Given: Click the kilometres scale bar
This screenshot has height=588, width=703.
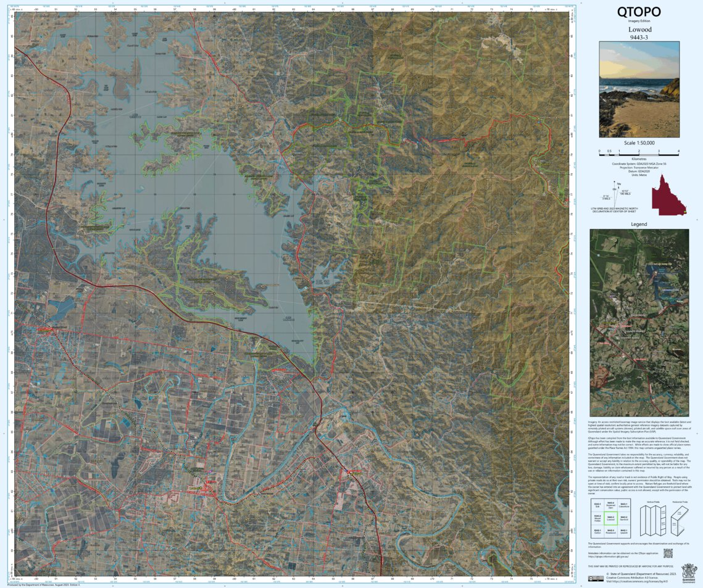Looking at the screenshot, I should pyautogui.click(x=638, y=155).
